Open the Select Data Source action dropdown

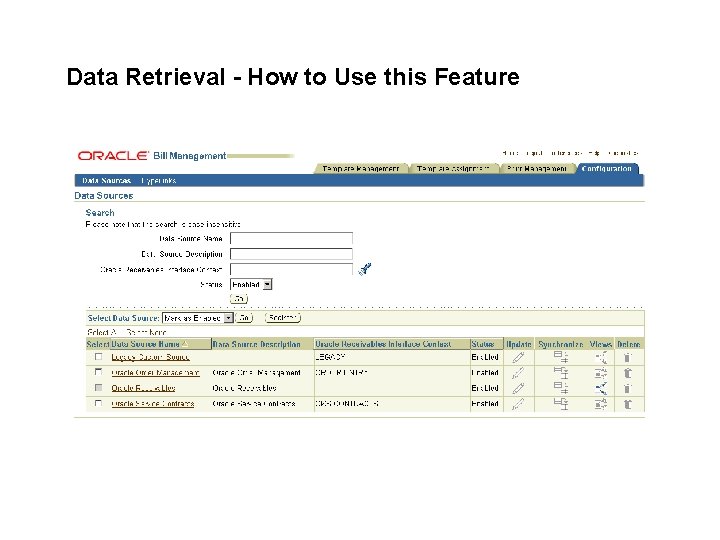(198, 318)
